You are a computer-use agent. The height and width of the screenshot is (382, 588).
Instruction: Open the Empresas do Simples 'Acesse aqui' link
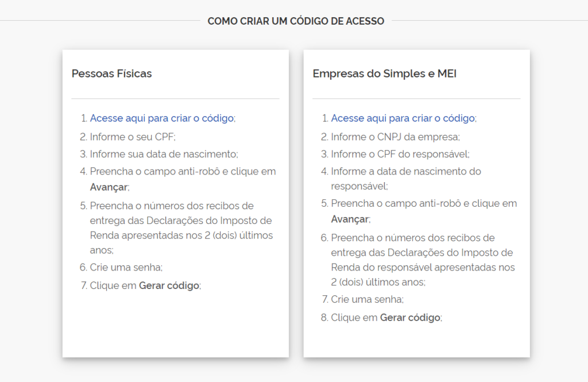(403, 118)
